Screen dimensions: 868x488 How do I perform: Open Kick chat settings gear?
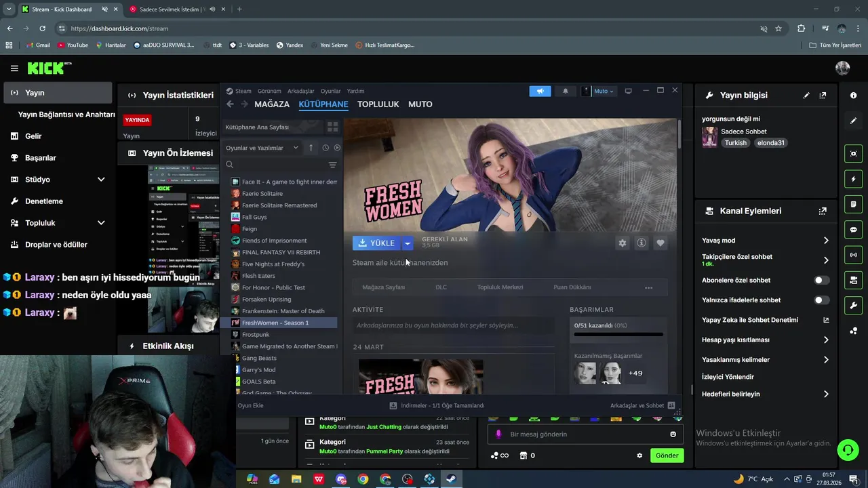(639, 455)
